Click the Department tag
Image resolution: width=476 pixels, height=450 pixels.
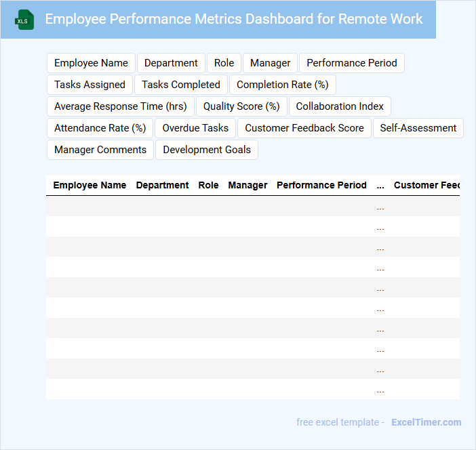pos(171,63)
